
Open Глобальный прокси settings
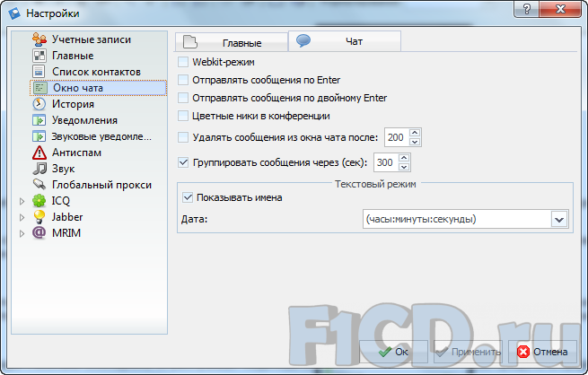pyautogui.click(x=101, y=185)
